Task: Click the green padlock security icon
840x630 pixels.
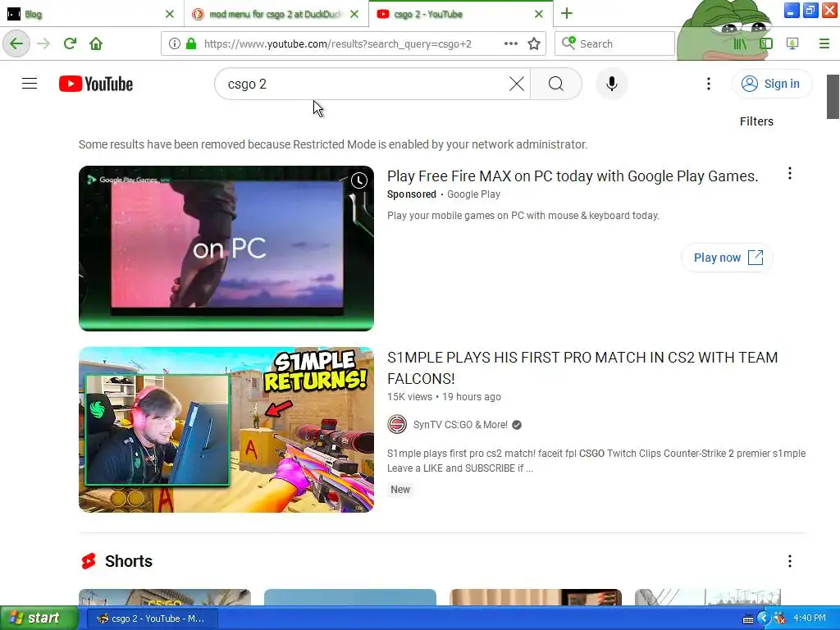Action: 190,43
